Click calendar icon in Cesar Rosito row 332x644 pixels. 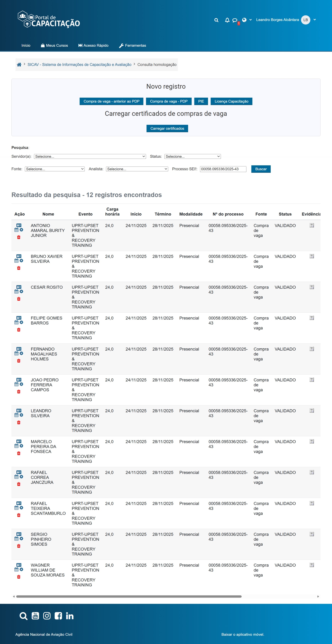[17, 292]
